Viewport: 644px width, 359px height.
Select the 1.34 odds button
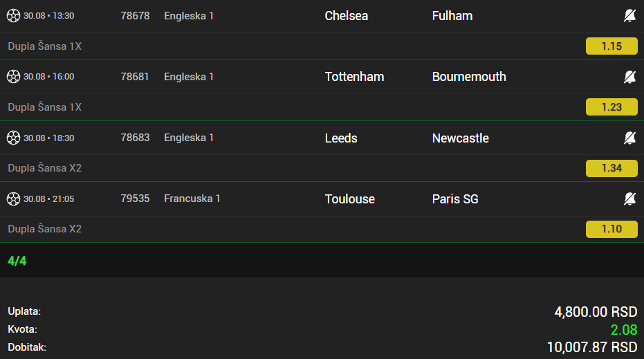[611, 168]
